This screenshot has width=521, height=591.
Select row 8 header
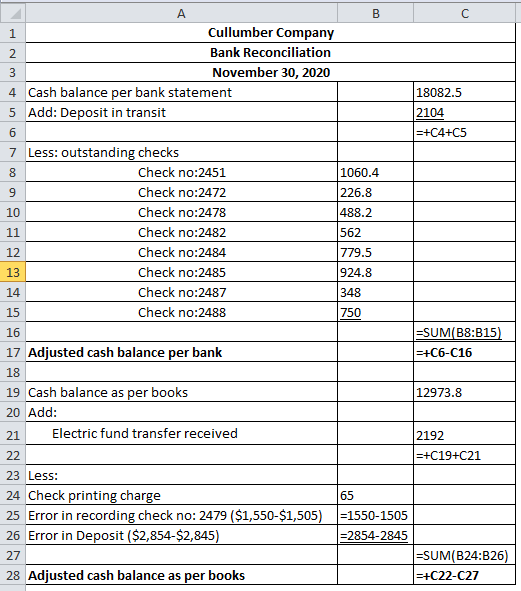pyautogui.click(x=12, y=172)
